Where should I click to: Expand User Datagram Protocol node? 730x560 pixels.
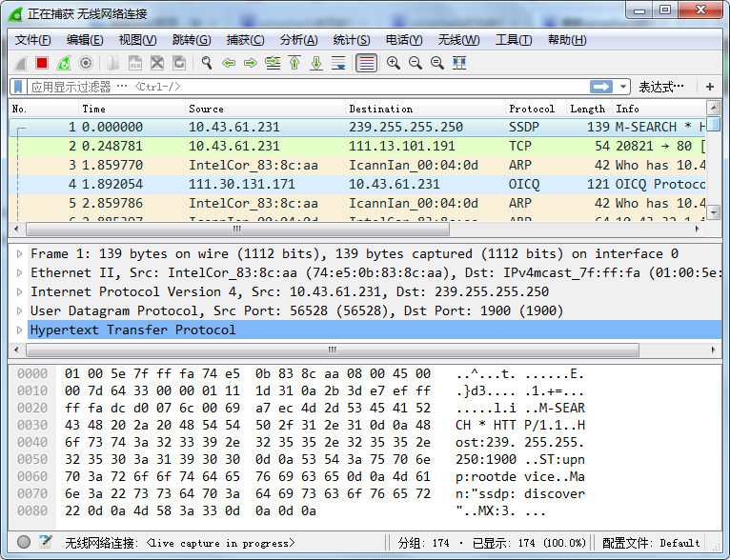(x=19, y=311)
